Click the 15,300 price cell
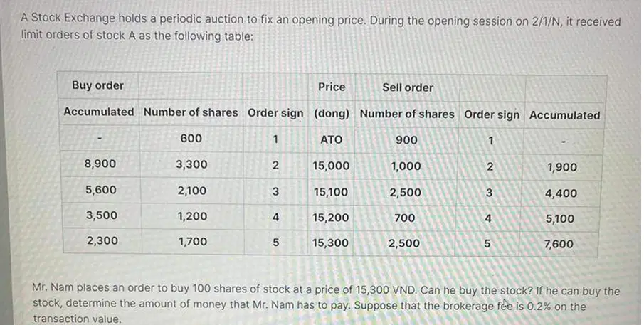 coord(330,243)
